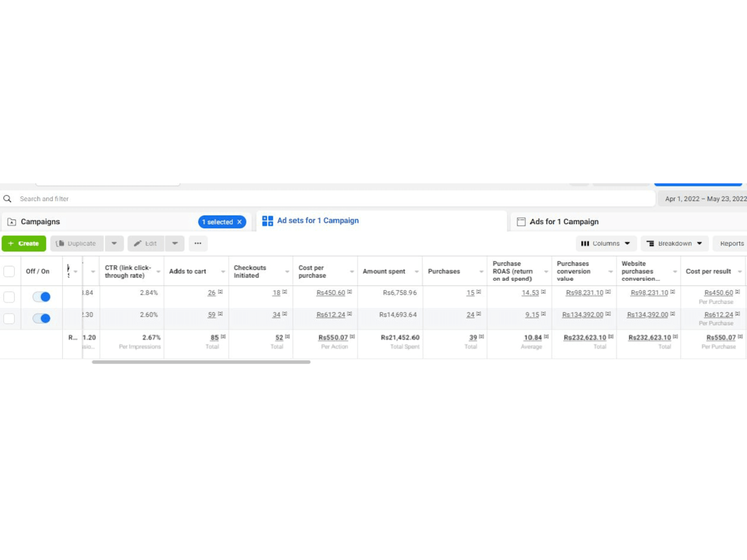Click the search magnifier icon
Viewport: 747px width, 560px height.
[7, 199]
